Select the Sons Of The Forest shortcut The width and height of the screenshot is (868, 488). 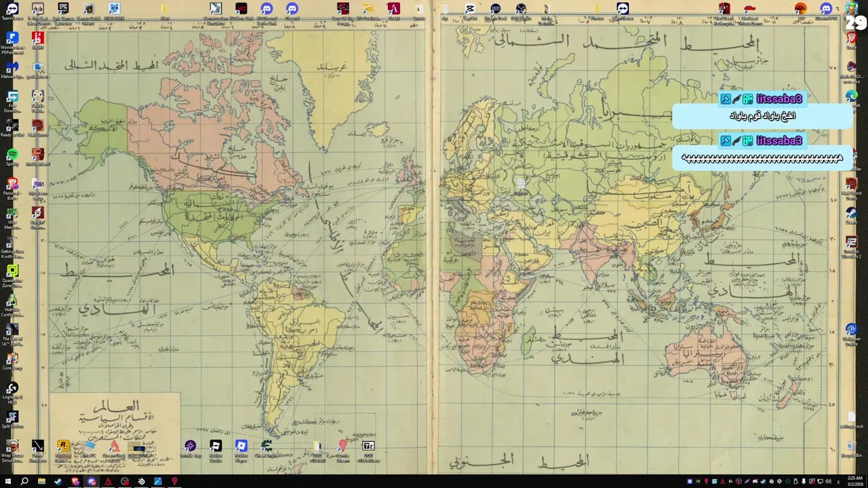tap(343, 13)
